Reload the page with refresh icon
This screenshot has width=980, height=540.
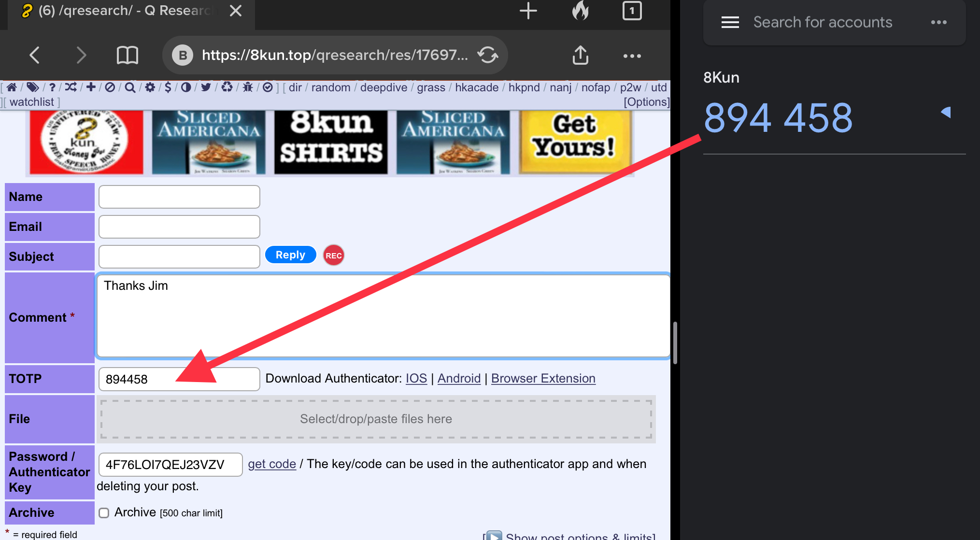point(488,55)
